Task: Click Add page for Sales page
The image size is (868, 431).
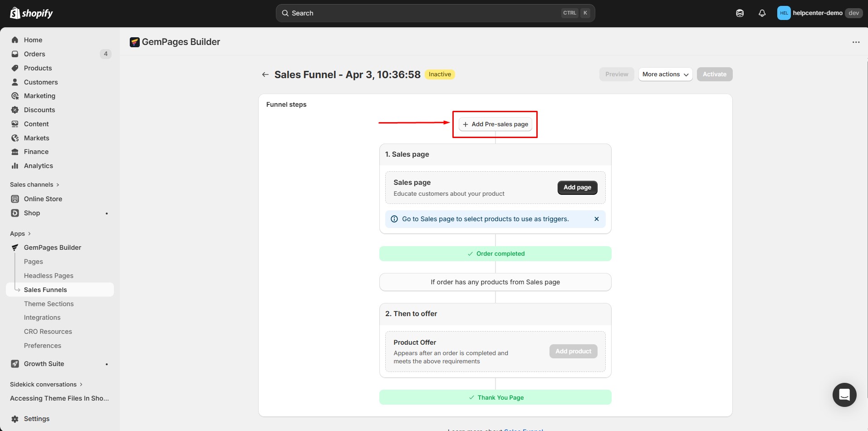Action: 577,188
